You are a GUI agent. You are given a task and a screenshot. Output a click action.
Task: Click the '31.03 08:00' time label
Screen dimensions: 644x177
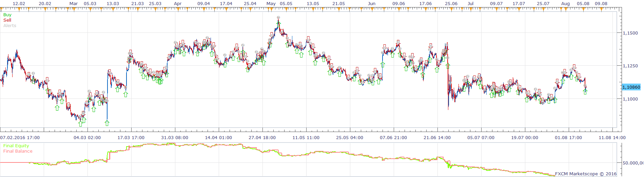(175, 137)
